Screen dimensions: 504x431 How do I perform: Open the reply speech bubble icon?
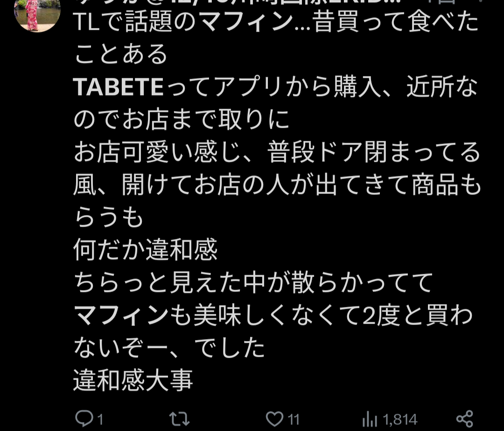click(x=84, y=418)
